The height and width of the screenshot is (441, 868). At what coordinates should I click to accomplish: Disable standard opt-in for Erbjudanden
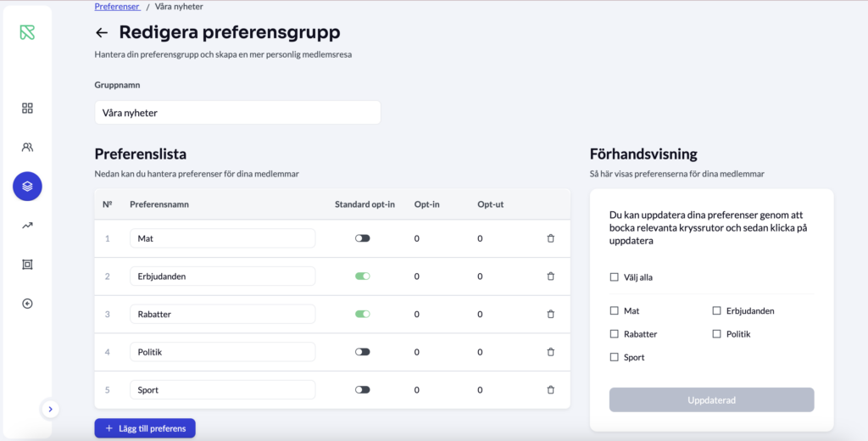(363, 276)
